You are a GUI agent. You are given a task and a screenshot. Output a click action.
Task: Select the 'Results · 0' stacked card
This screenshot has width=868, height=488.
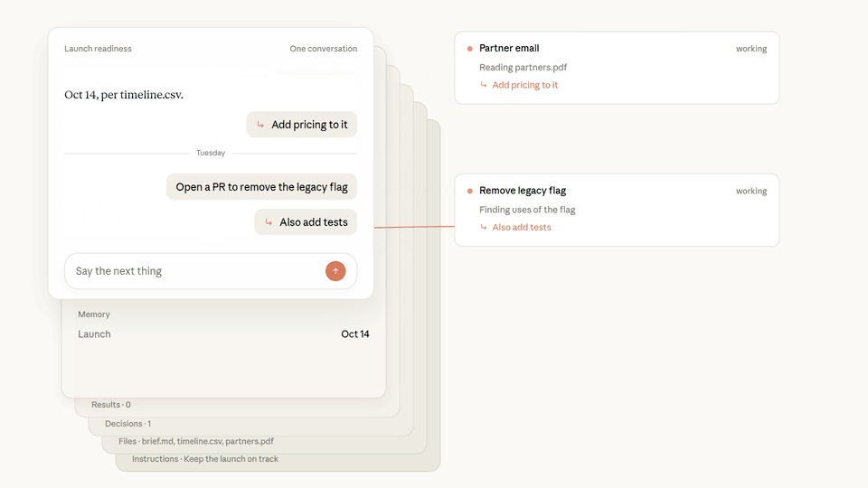110,405
